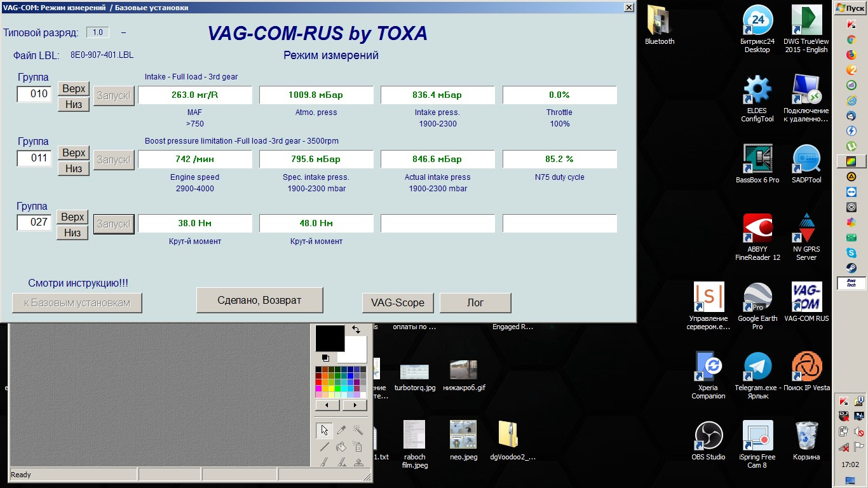Open Битрикс24 Desktop shortcut
Viewport: 868px width, 488px height.
757,29
